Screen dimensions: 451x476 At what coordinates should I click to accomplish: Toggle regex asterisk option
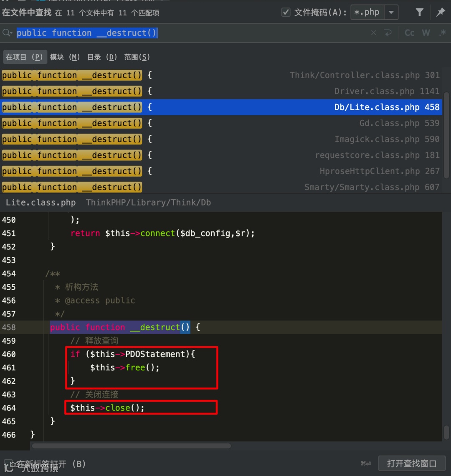[443, 33]
